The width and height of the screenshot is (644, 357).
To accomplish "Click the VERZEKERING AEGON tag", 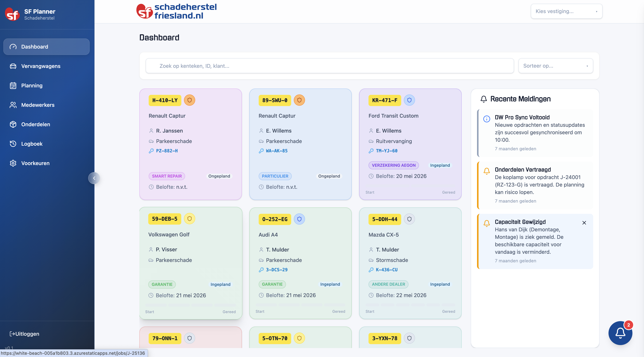I will (x=394, y=165).
